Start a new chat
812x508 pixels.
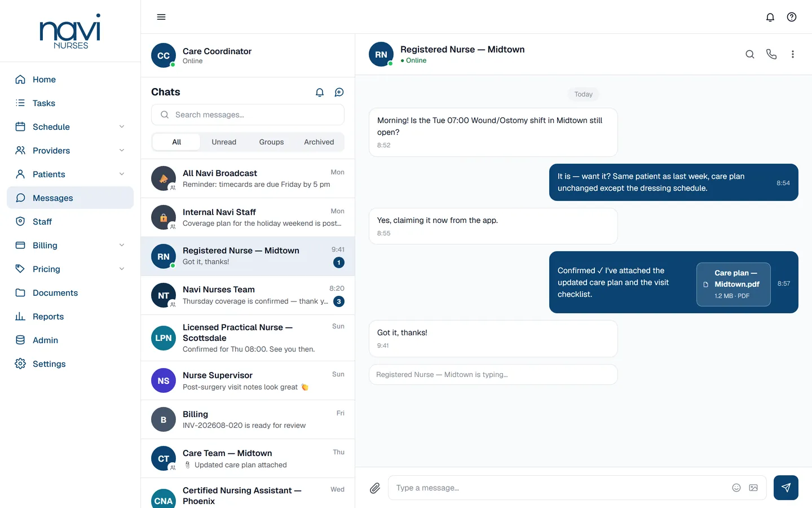coord(339,92)
